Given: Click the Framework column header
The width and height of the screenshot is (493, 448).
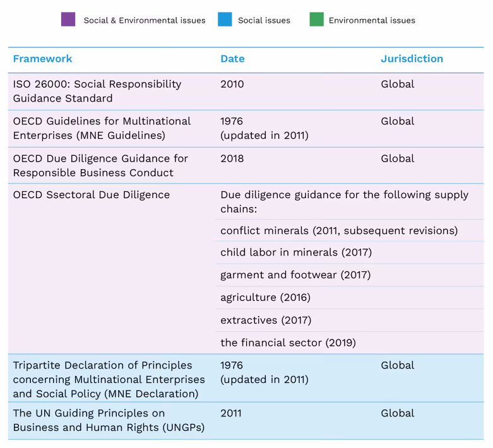Looking at the screenshot, I should (x=42, y=59).
